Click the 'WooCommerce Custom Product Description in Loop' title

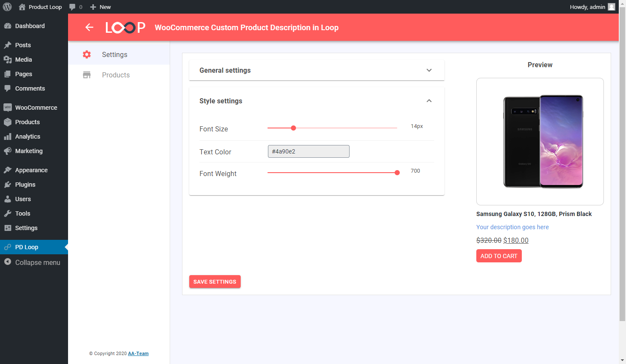coord(247,28)
